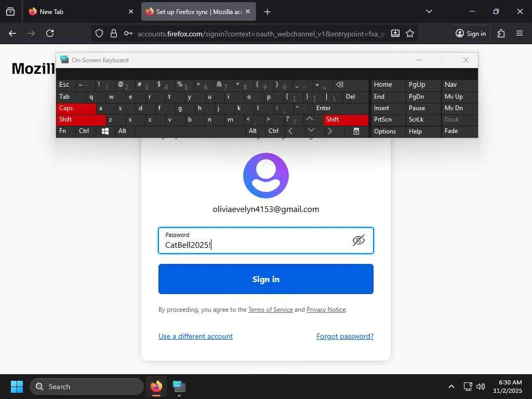The height and width of the screenshot is (399, 532).
Task: Open the Extensions puzzle icon
Action: click(x=501, y=33)
